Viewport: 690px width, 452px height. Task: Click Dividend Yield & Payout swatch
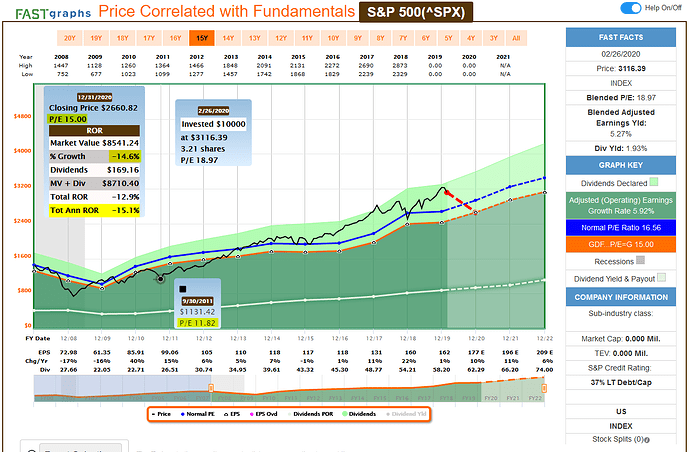(661, 278)
